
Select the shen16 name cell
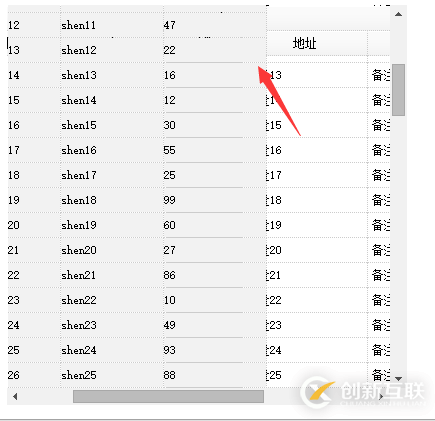112,150
